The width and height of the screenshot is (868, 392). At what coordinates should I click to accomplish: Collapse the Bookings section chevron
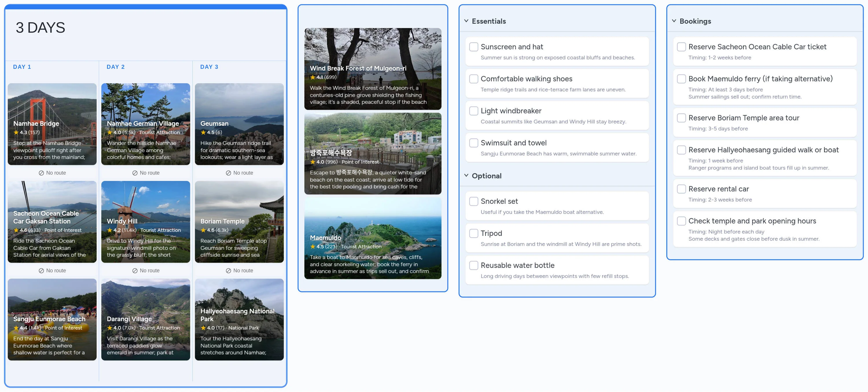(x=674, y=21)
